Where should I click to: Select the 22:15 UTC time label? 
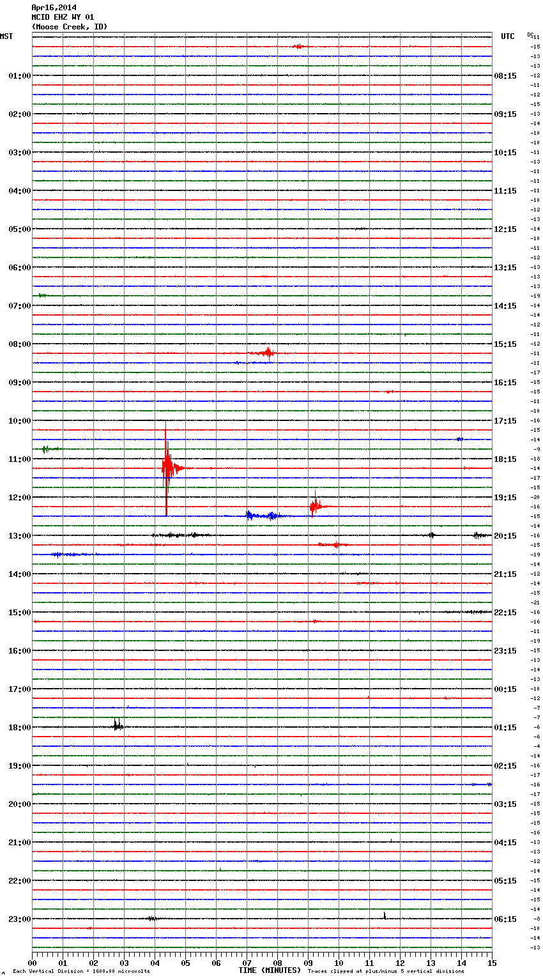[505, 613]
